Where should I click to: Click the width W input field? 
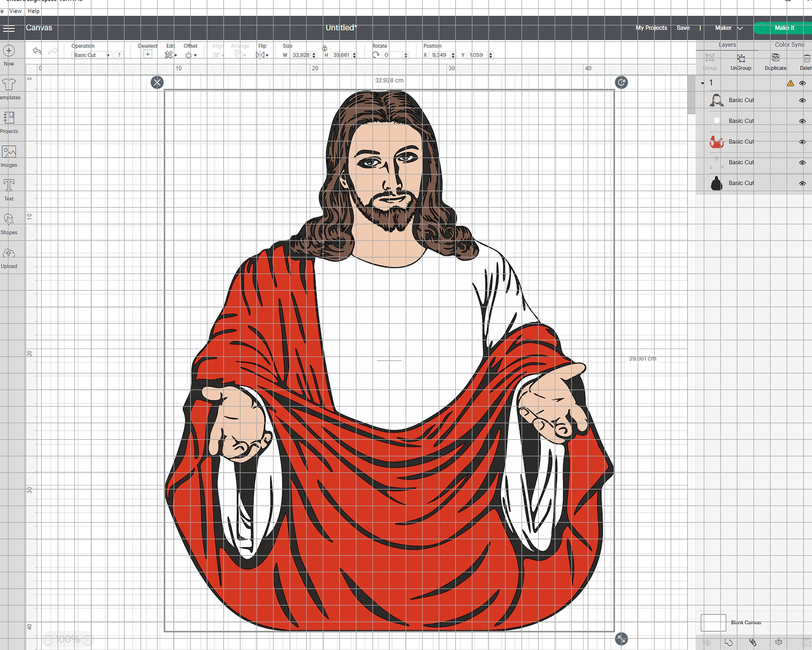pos(301,55)
